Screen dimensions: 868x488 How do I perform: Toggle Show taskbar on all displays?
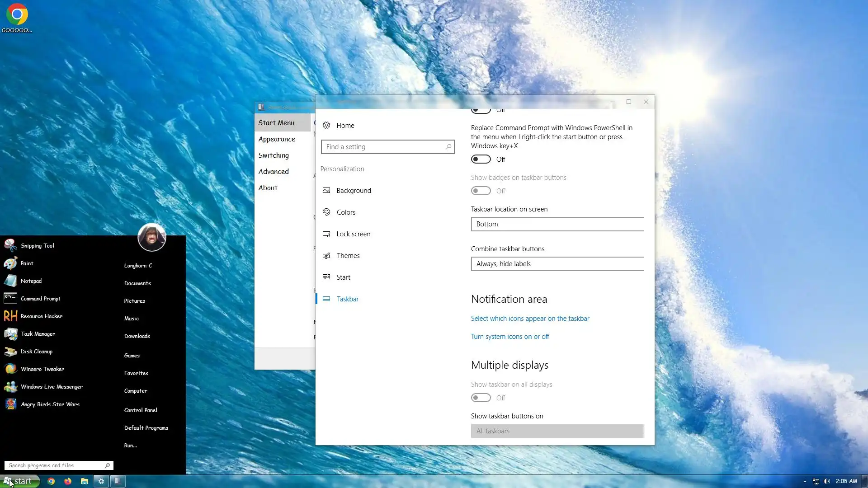[481, 398]
